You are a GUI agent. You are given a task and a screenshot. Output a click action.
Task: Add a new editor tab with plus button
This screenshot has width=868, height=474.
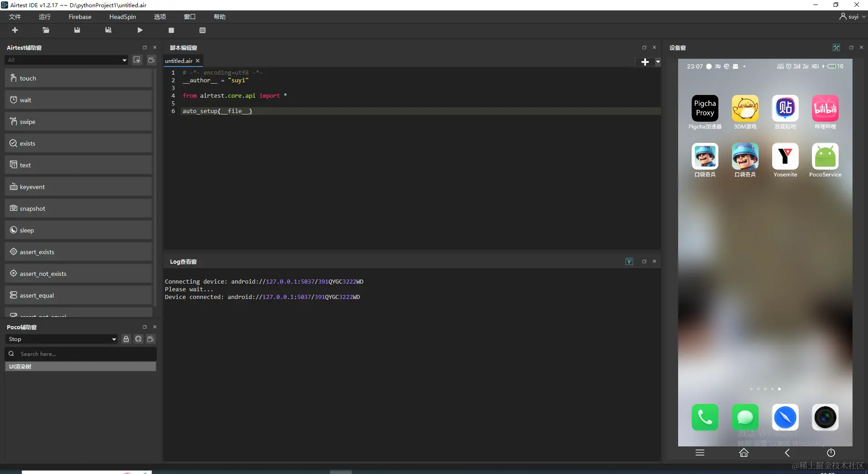point(645,62)
